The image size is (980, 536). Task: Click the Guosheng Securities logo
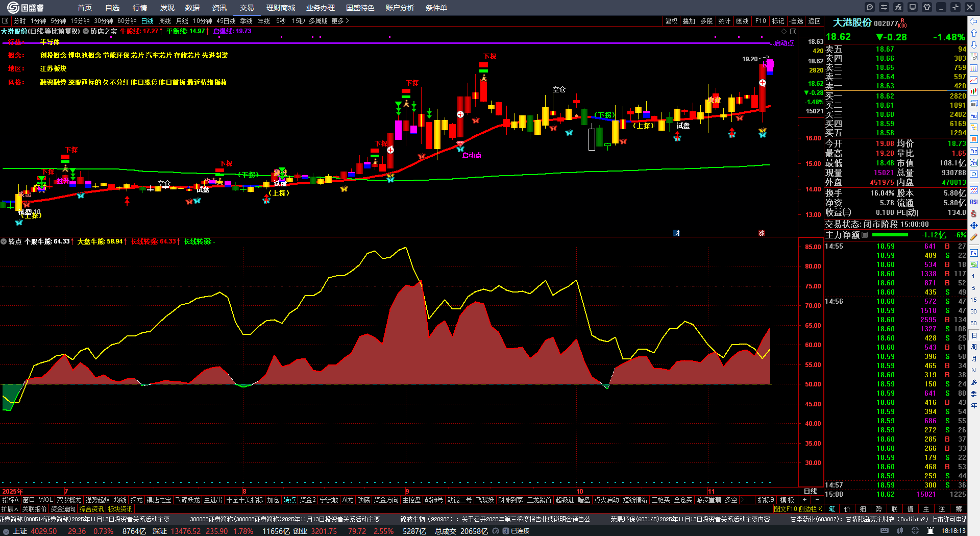coord(26,8)
